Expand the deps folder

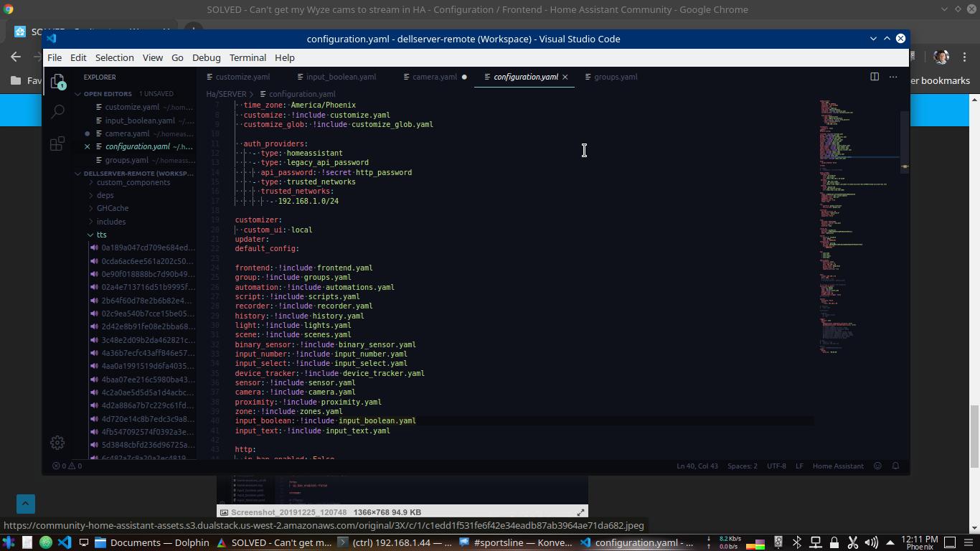[x=105, y=195]
